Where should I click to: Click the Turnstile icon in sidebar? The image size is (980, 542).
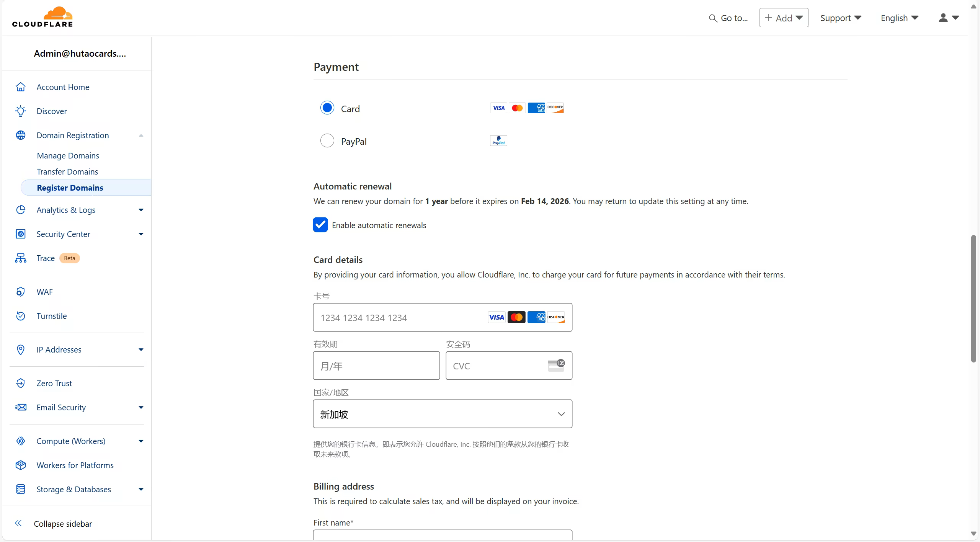21,316
